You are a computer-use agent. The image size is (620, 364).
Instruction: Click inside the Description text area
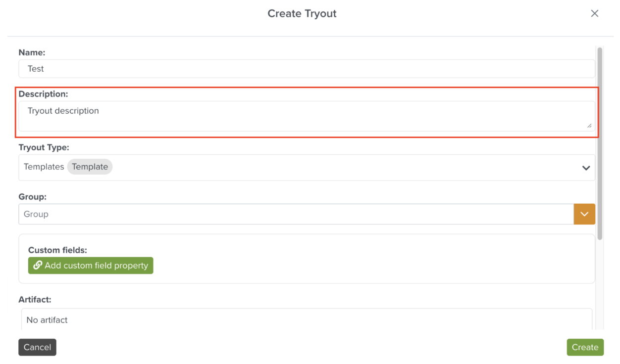[x=306, y=116]
